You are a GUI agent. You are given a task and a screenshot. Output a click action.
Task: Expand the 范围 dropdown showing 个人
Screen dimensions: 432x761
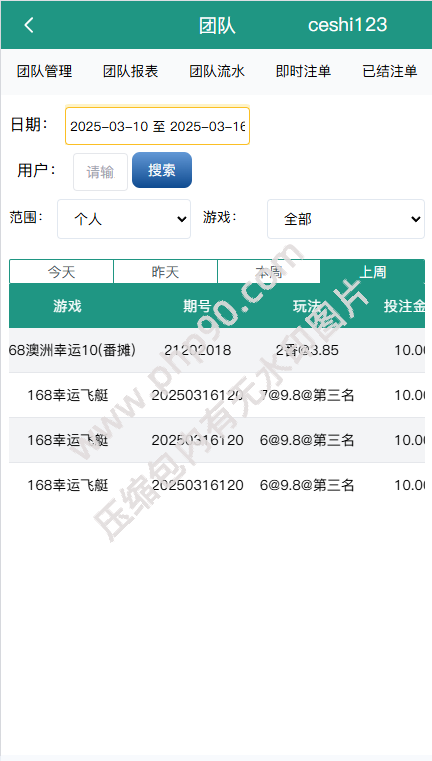point(124,219)
